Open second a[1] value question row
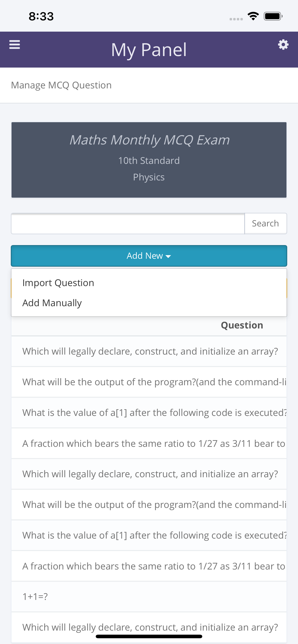 point(149,535)
